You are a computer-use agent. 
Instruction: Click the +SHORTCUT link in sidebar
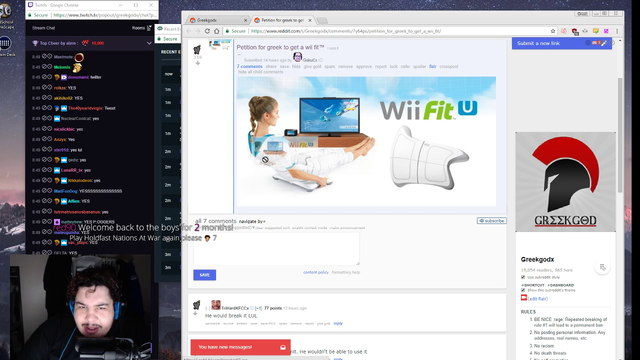click(533, 285)
